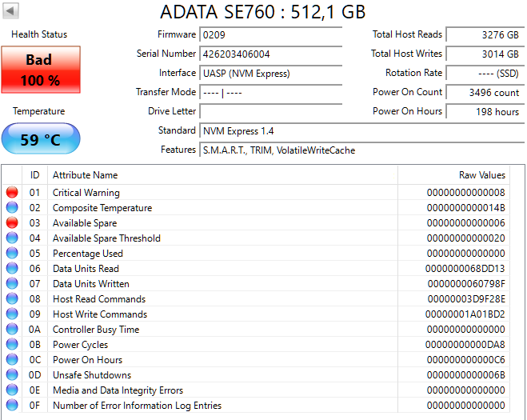Screen dimensions: 527x420
Task: Select the 'Unsafe Shutdowns' attribute name
Action: (92, 375)
